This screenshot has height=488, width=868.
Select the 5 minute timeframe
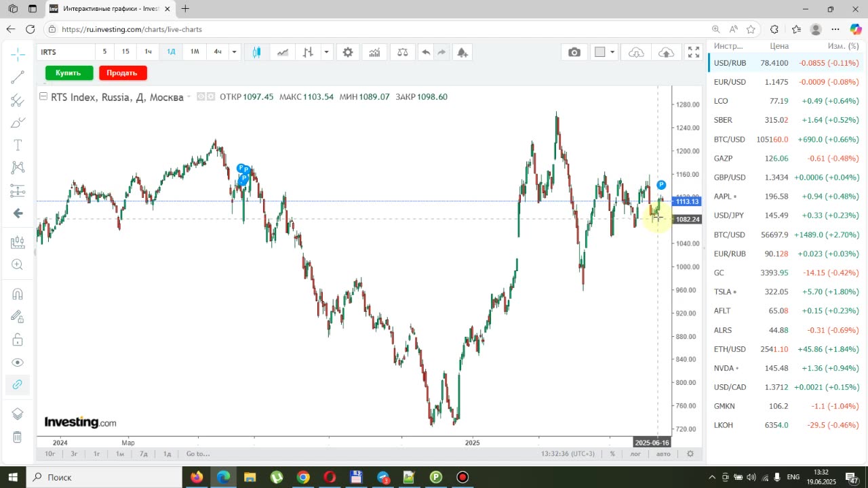click(104, 52)
